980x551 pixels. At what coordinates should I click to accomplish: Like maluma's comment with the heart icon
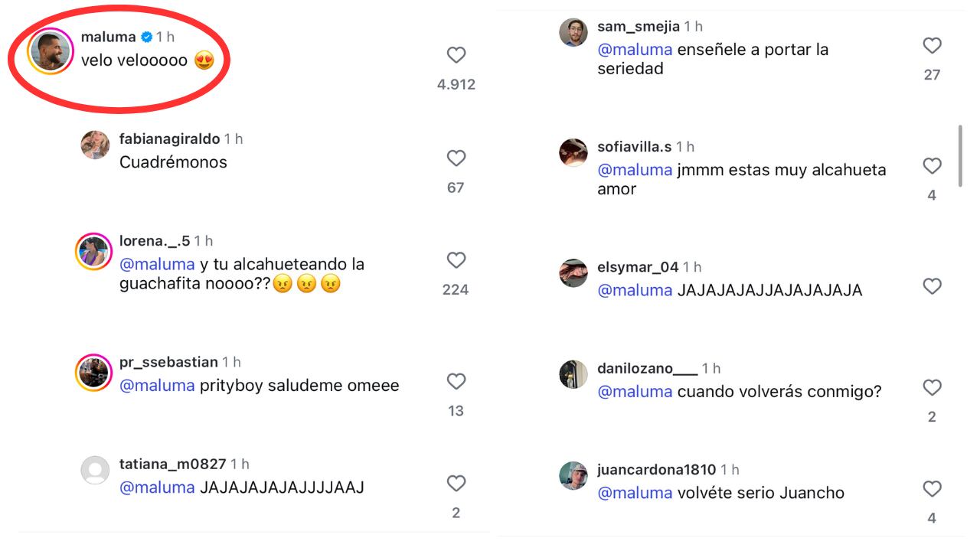click(x=456, y=54)
